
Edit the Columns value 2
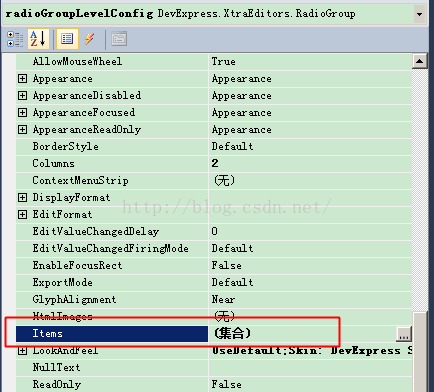pyautogui.click(x=215, y=163)
